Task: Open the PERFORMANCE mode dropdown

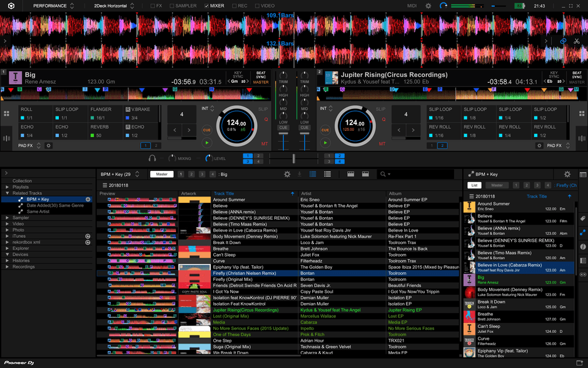Action: (53, 6)
